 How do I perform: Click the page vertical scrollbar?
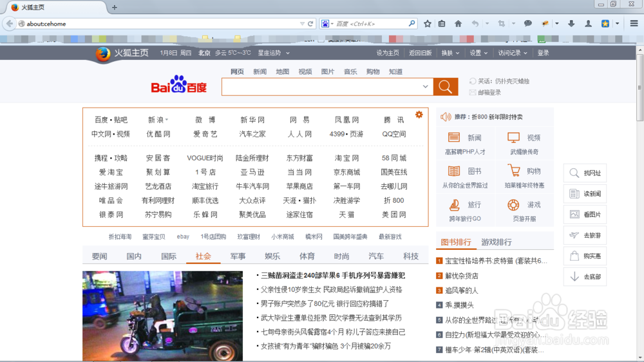640,88
